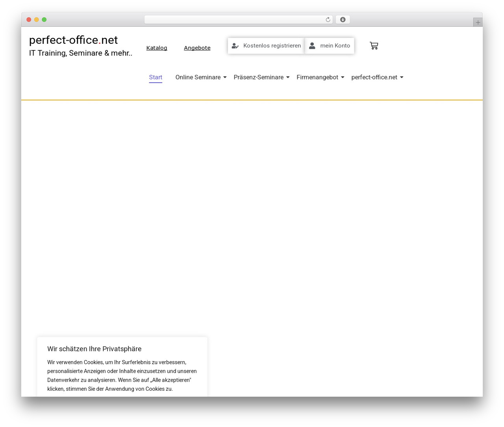Click the Kostenlos registrieren button
This screenshot has width=504, height=427.
(x=266, y=46)
